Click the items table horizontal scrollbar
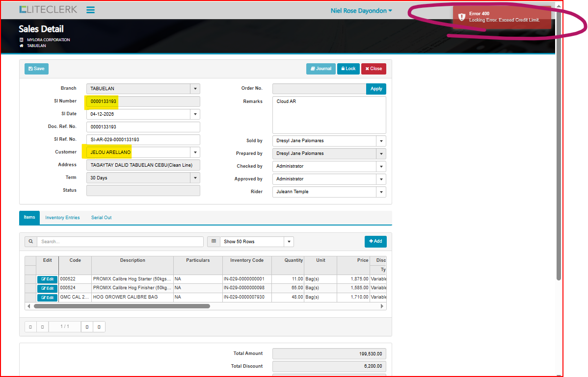 122,306
